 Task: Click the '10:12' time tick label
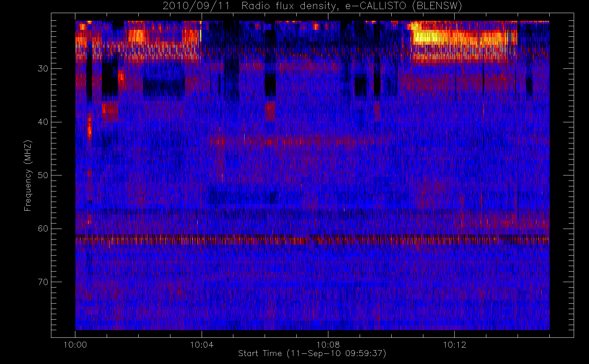pos(454,345)
